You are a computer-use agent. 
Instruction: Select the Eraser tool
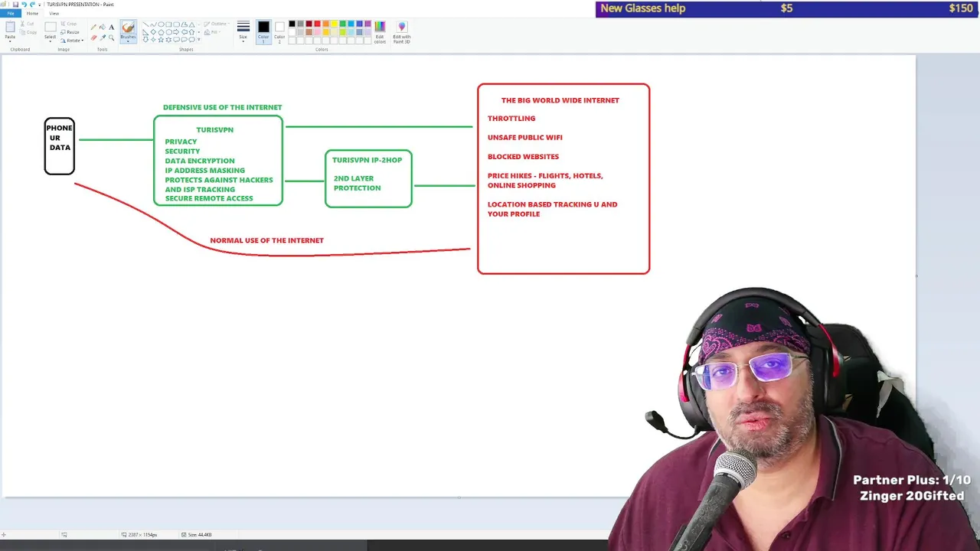[93, 37]
